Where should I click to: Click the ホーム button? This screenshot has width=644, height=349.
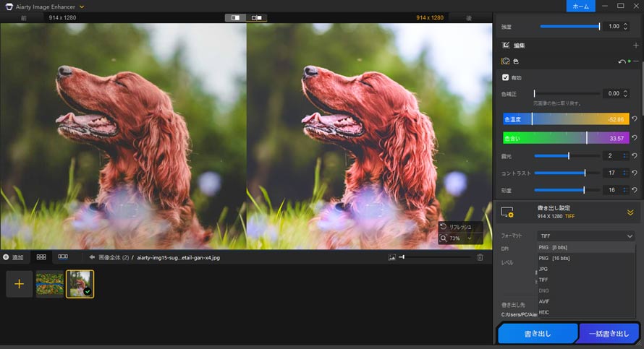tap(580, 7)
